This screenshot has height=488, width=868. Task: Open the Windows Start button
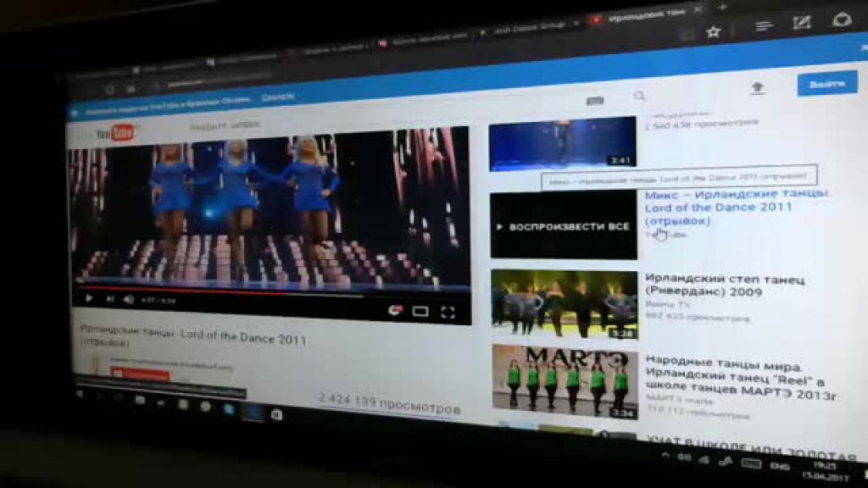80,394
